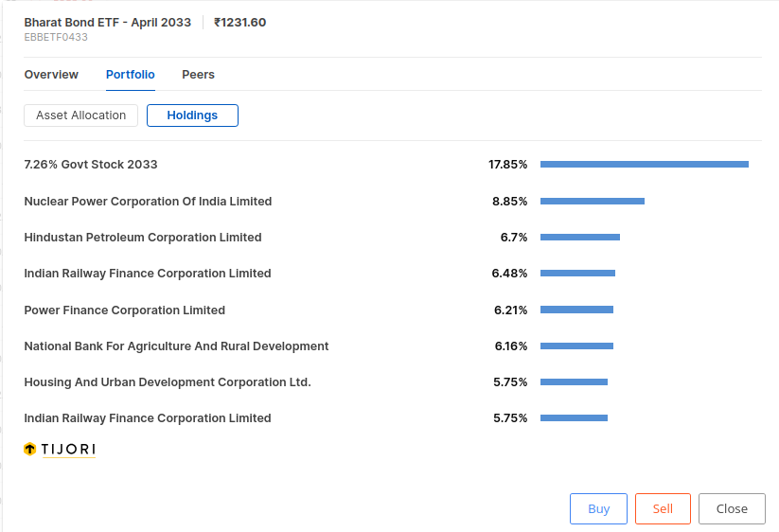Click the 17.85% Govt Stock bar
The width and height of the screenshot is (779, 532).
tap(645, 165)
